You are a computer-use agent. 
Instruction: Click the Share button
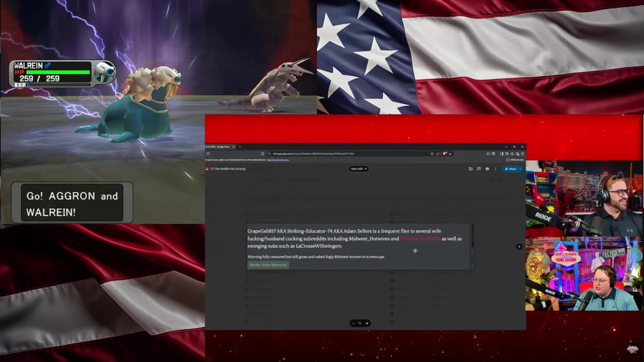[510, 169]
